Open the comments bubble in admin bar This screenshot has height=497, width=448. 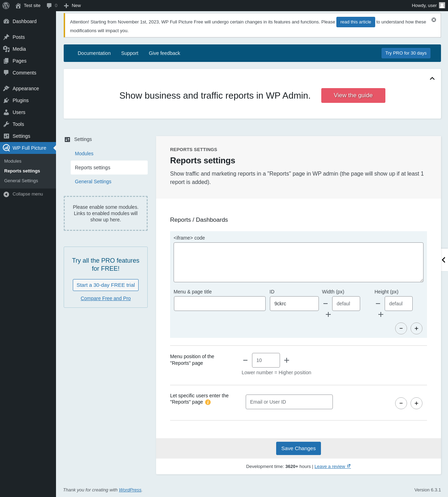(52, 6)
